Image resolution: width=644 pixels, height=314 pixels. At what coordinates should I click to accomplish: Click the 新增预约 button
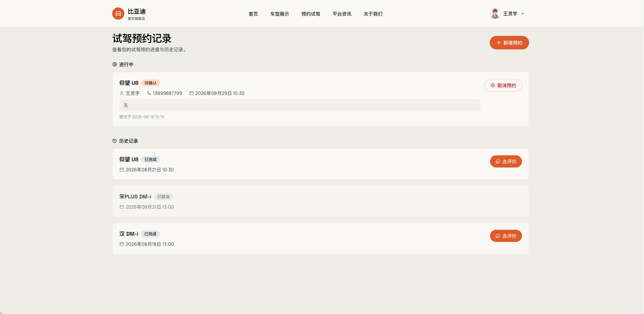(509, 43)
